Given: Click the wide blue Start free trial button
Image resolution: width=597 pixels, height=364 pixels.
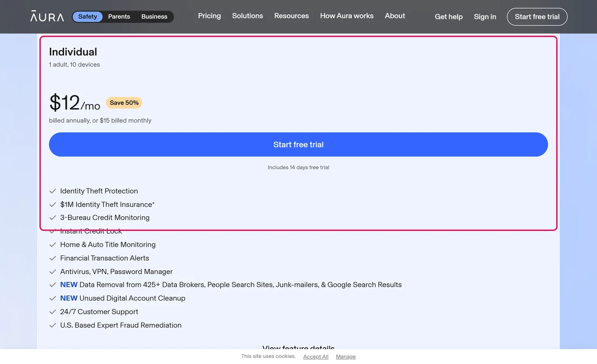Looking at the screenshot, I should (x=298, y=144).
